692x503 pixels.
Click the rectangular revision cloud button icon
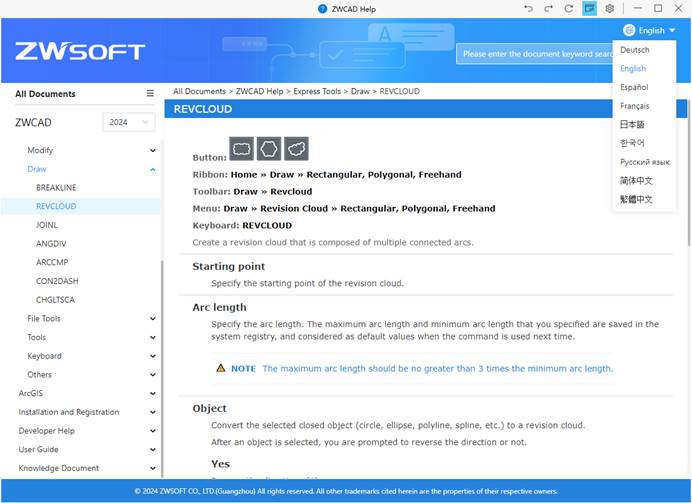pyautogui.click(x=241, y=149)
